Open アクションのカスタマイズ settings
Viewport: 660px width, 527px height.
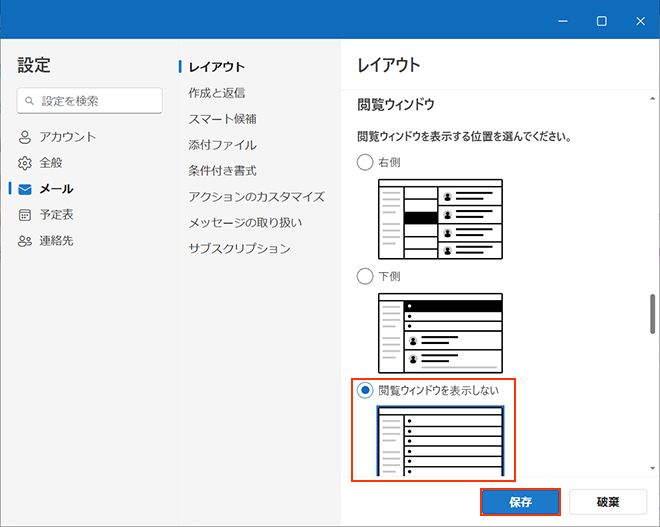pyautogui.click(x=256, y=197)
